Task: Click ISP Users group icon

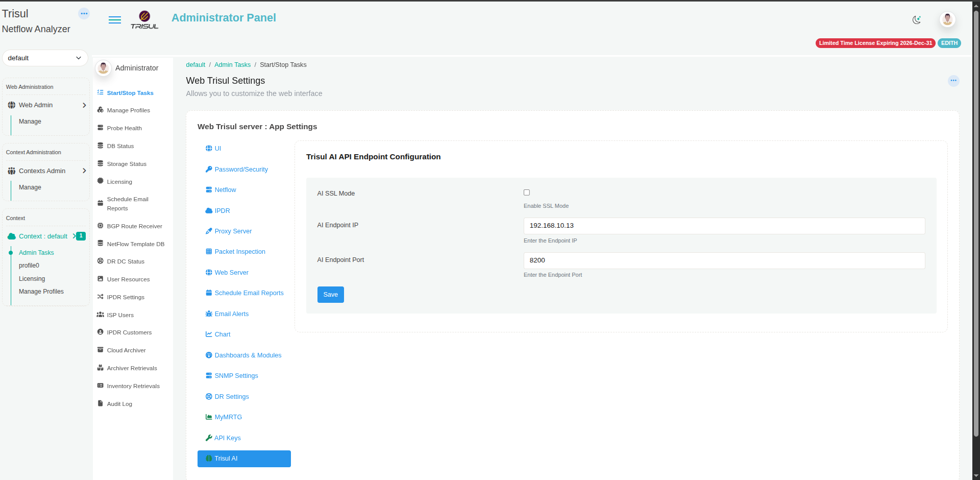Action: [101, 315]
